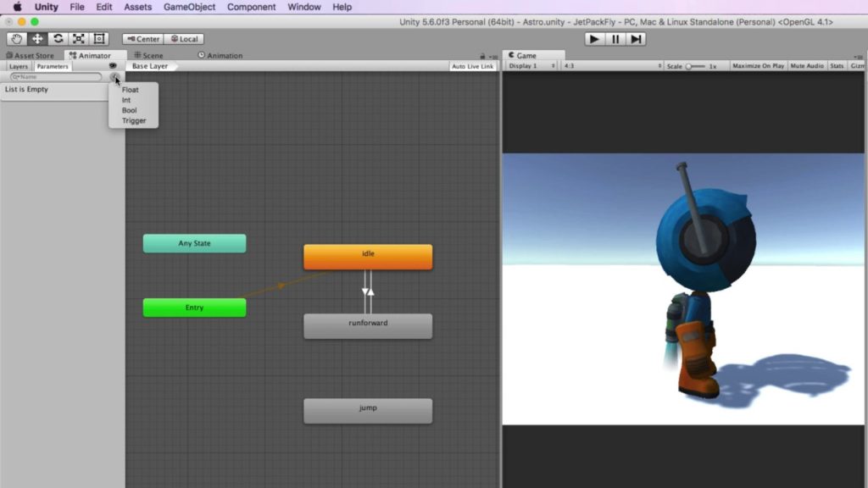The image size is (868, 488).
Task: Switch to Layers in Animator
Action: [19, 66]
